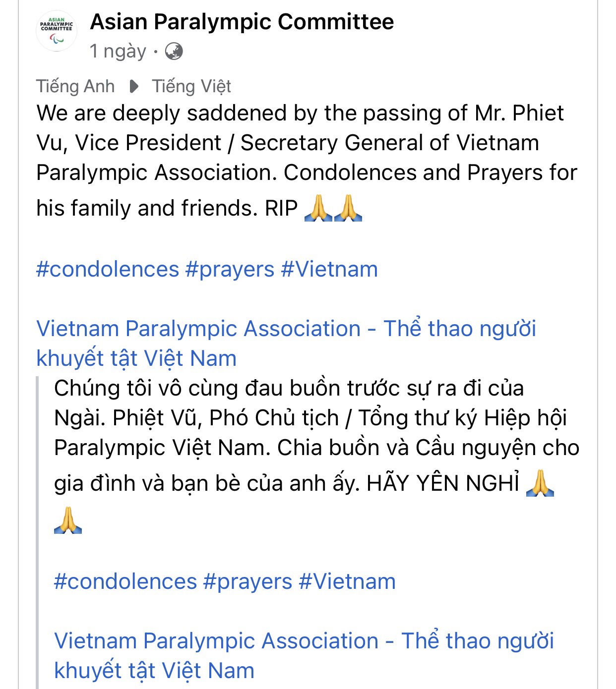Viewport: 616px width, 689px height.
Task: Open the Asian Paralympic Committee page name
Action: click(242, 22)
